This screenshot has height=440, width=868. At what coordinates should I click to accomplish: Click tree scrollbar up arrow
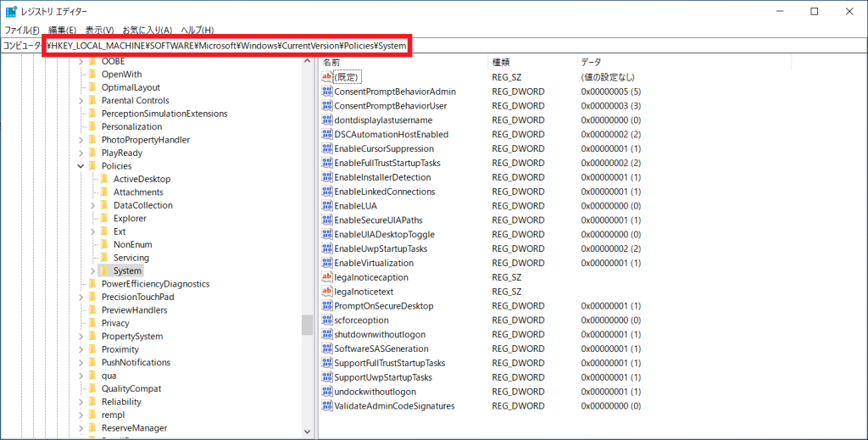pyautogui.click(x=307, y=61)
